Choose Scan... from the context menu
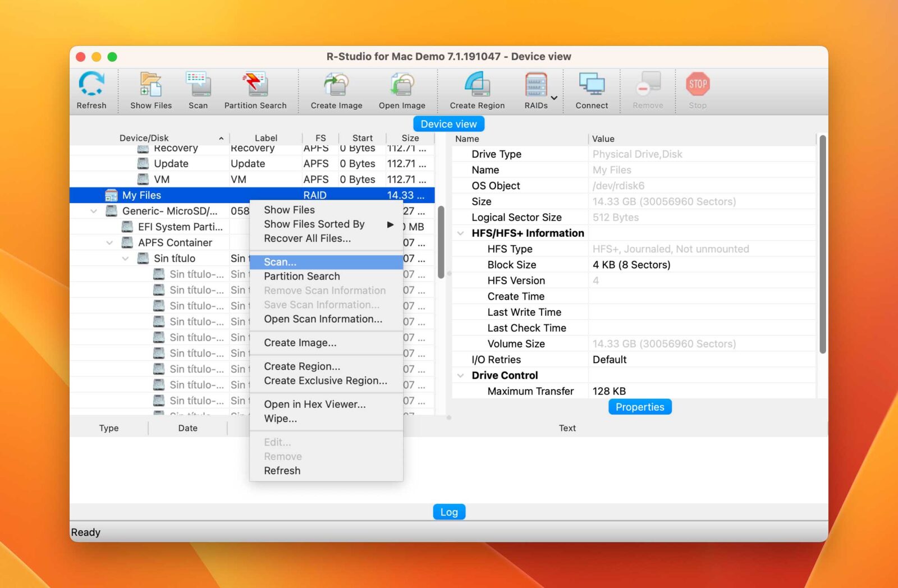 [280, 261]
